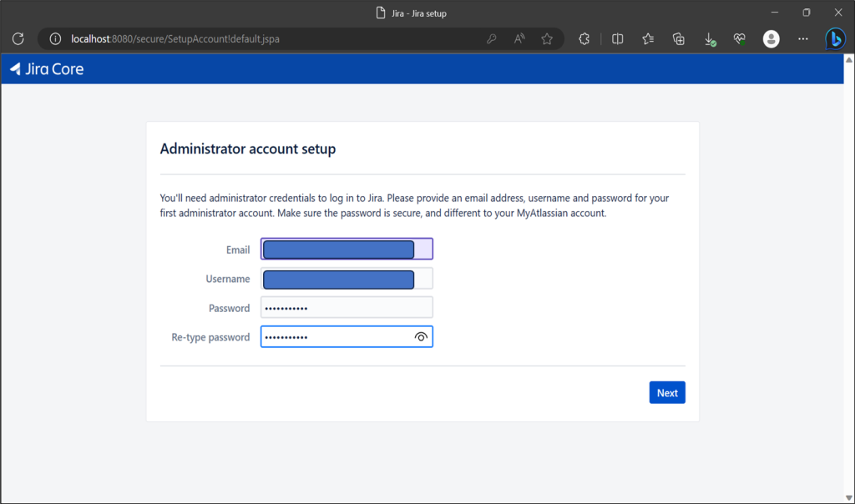Click the Password field label
Screen dimensions: 855x504
(229, 309)
